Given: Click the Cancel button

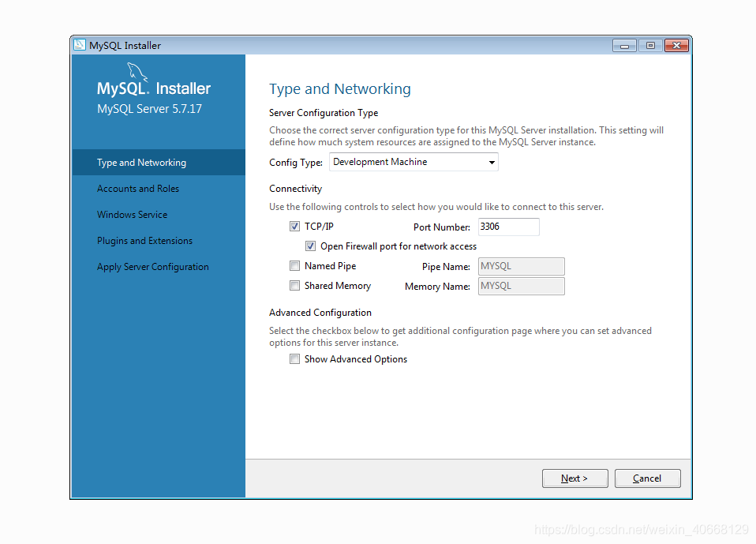Looking at the screenshot, I should tap(648, 478).
